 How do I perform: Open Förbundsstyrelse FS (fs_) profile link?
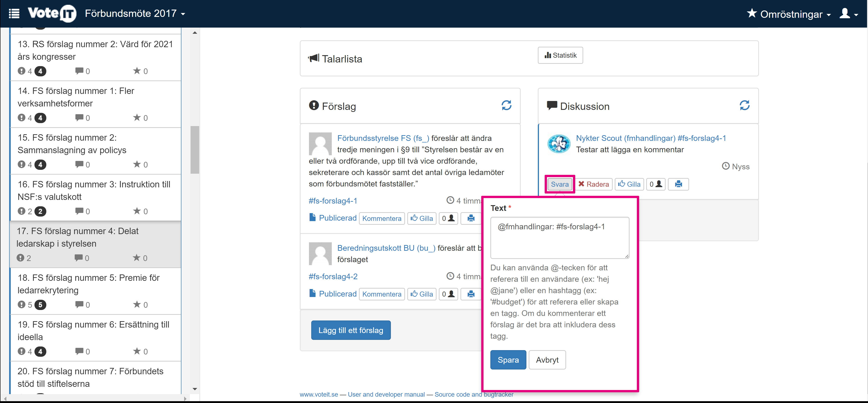pyautogui.click(x=383, y=138)
